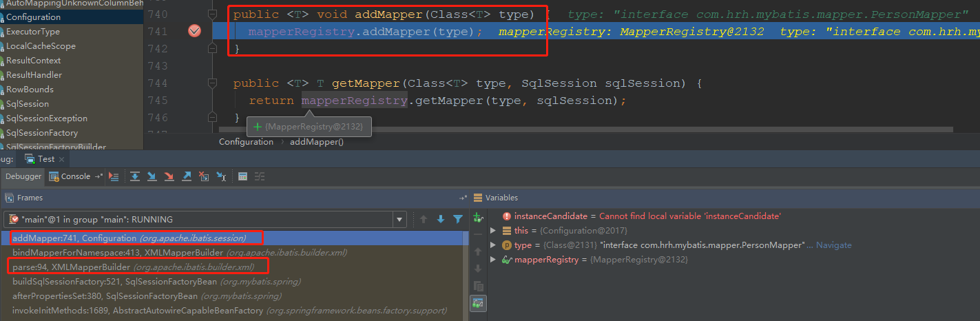Click the Navigate link next to type
Image resolution: width=980 pixels, height=321 pixels.
(834, 245)
